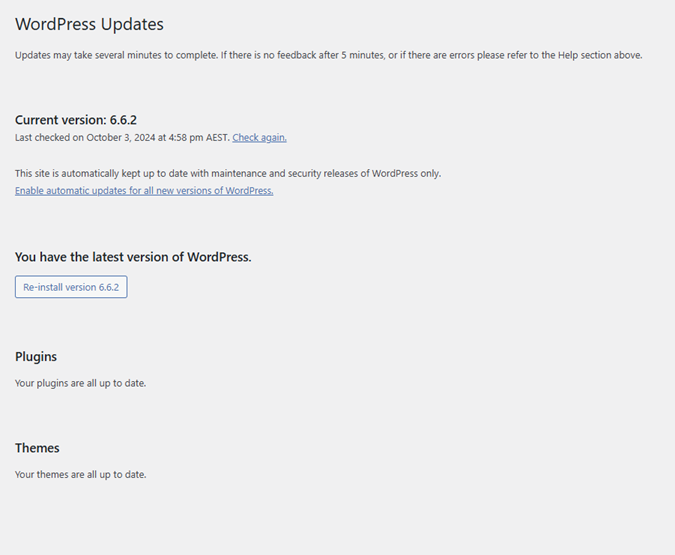This screenshot has height=555, width=675.
Task: Enable automatic updates for all new versions link
Action: coord(144,190)
